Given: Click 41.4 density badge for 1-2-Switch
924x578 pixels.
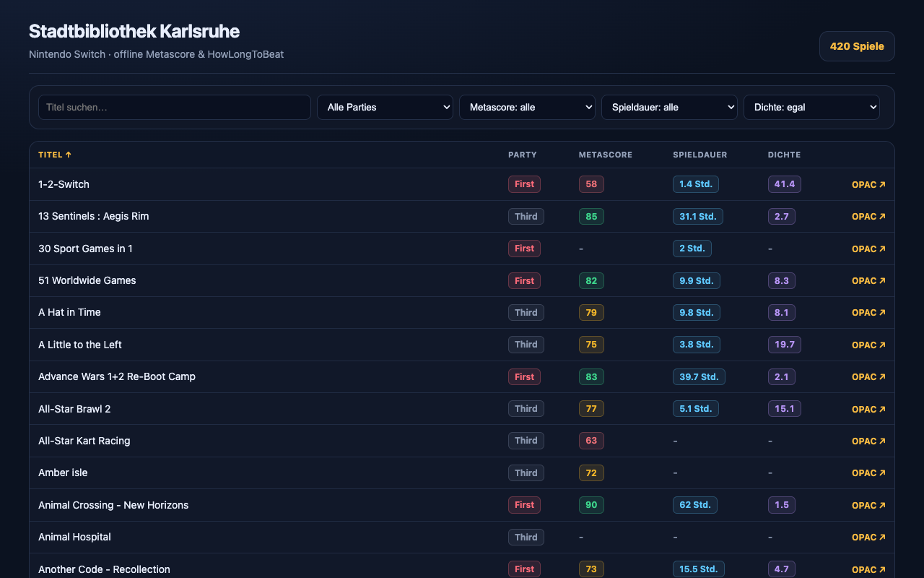Looking at the screenshot, I should 784,184.
